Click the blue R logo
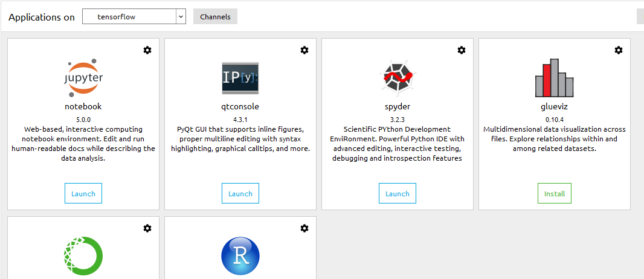 pos(240,255)
